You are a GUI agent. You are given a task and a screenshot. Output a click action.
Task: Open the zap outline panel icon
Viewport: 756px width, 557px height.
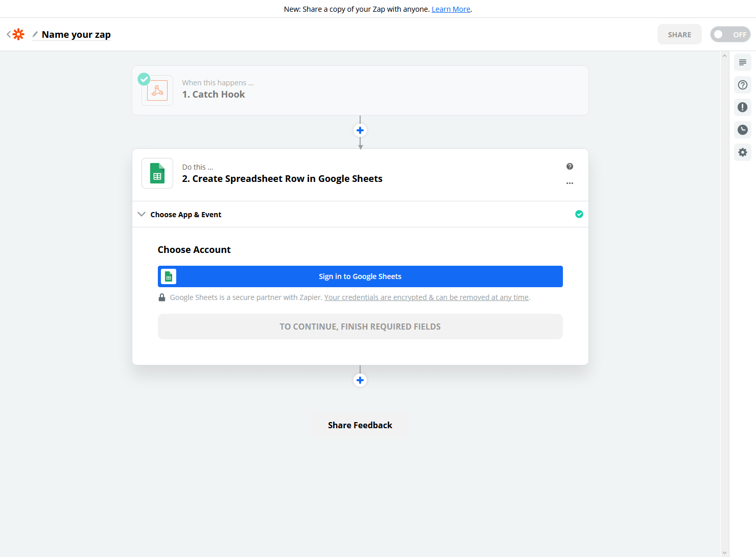point(743,62)
